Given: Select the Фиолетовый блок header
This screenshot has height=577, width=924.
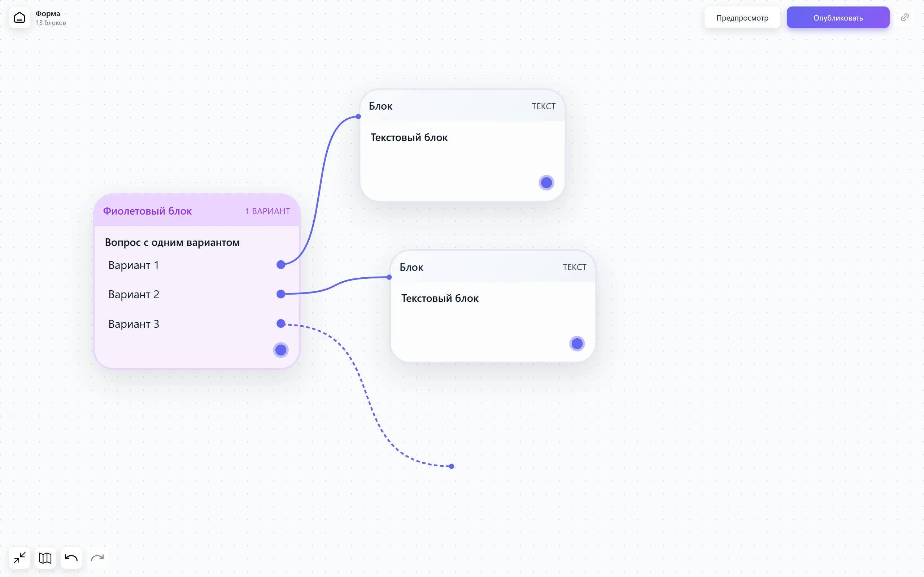Looking at the screenshot, I should point(197,211).
